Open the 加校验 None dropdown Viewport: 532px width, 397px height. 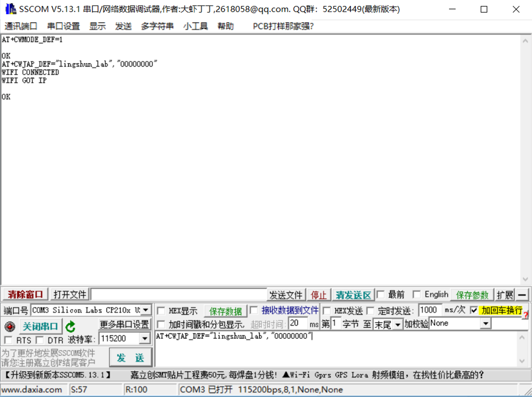[486, 323]
